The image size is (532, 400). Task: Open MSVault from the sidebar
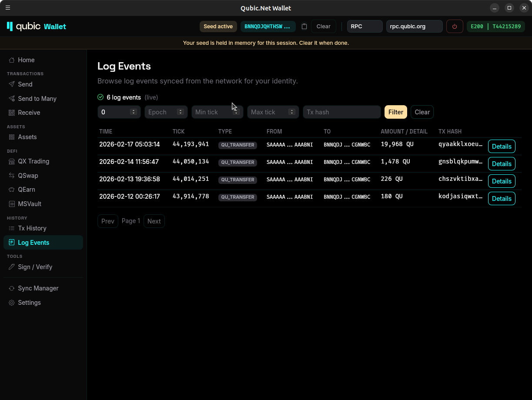30,204
